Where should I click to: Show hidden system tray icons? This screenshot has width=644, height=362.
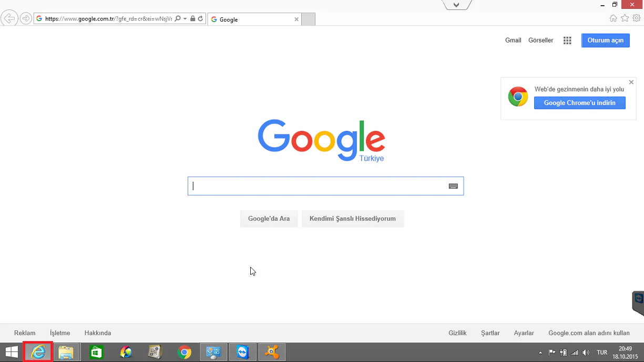(x=540, y=353)
